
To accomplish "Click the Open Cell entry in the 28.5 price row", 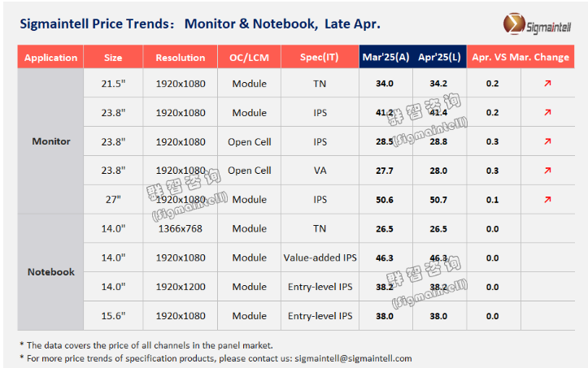I will 250,141.
